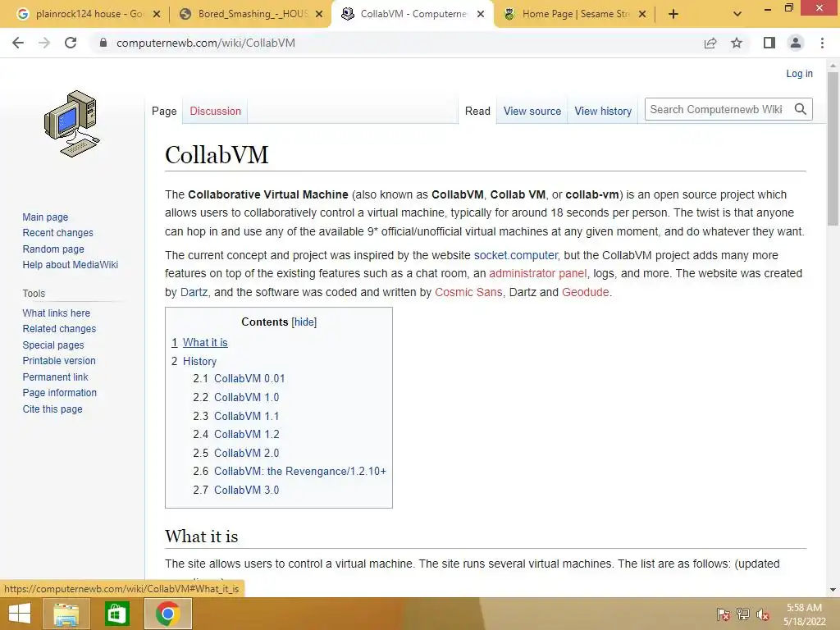Hide the Contents box

click(x=304, y=322)
